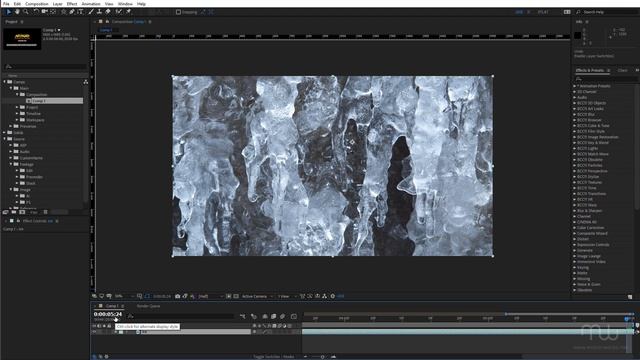Click the Comp 1 thumbnail in Project panel
The image size is (640, 360).
22,39
